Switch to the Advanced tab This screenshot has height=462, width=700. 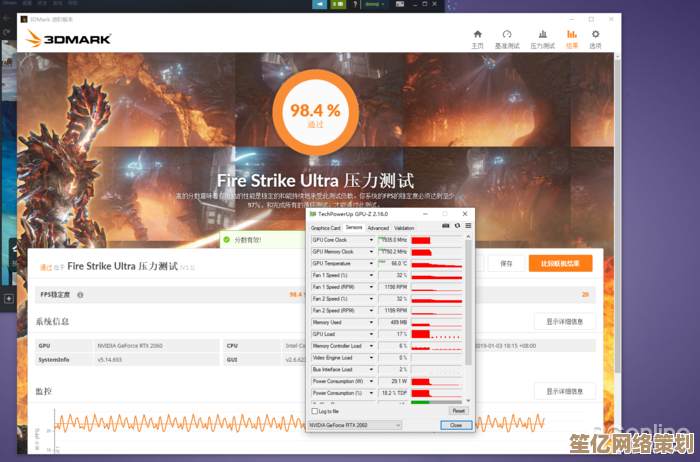378,228
